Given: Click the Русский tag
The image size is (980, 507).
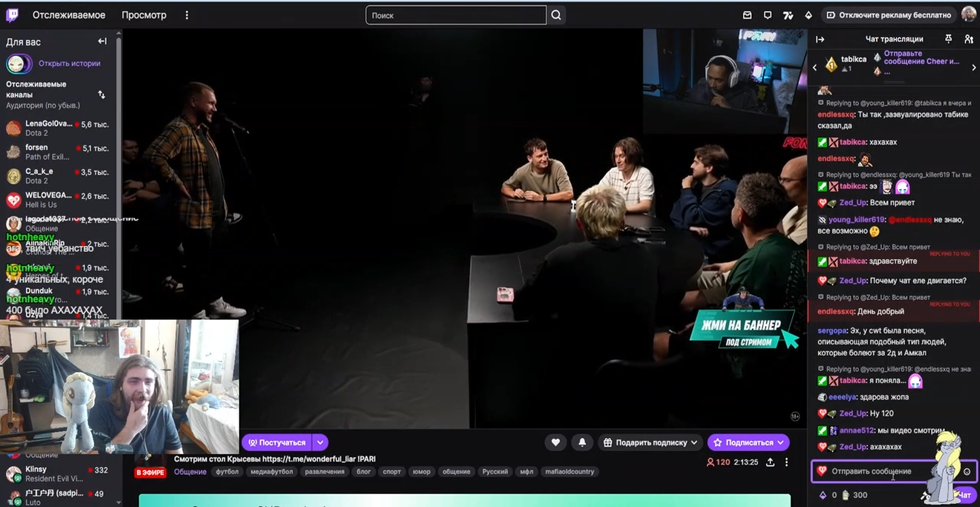Looking at the screenshot, I should tap(495, 472).
